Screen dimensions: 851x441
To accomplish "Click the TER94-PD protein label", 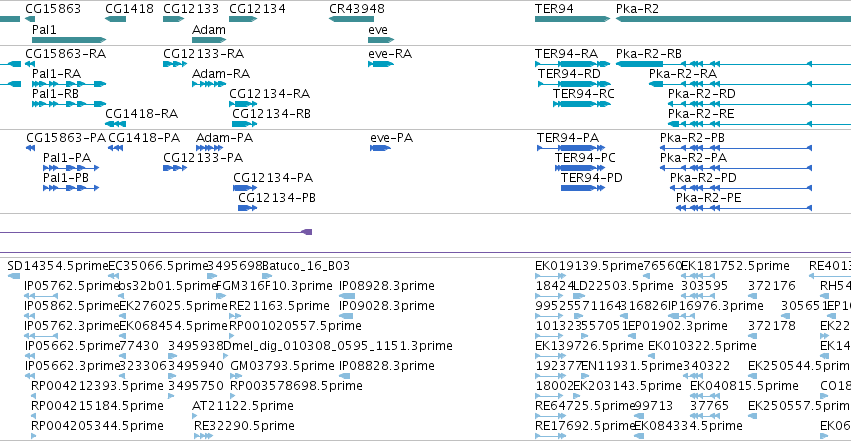I will click(x=592, y=178).
